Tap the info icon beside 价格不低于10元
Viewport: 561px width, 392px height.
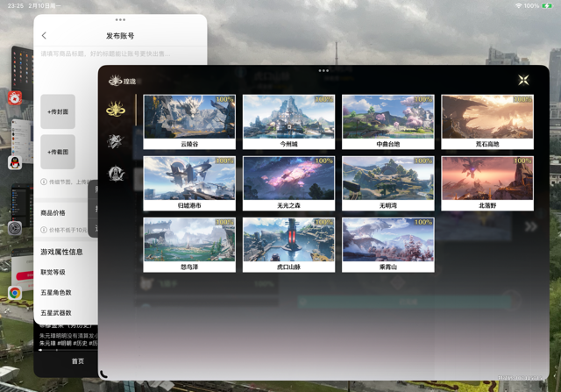pyautogui.click(x=44, y=230)
